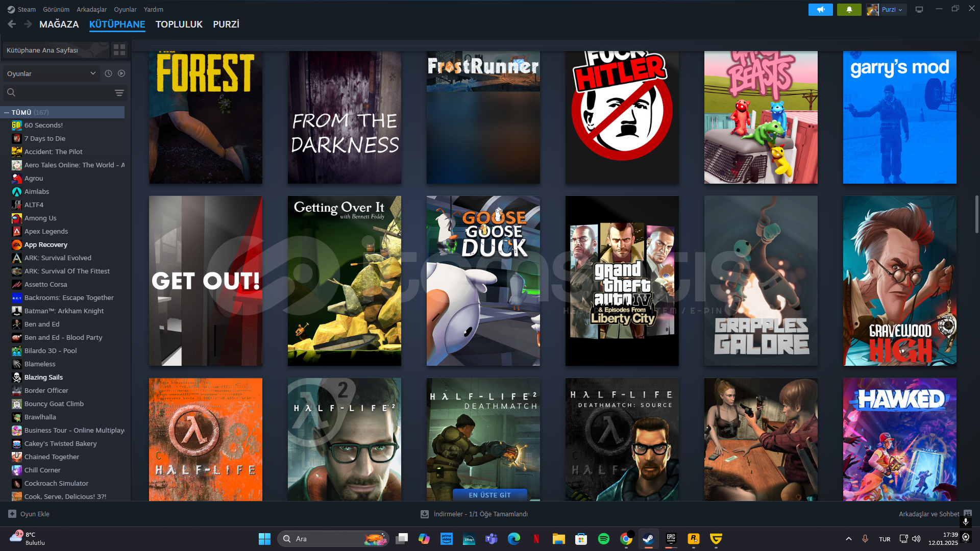Open Goose Goose Duck cover
The image size is (980, 551).
tap(483, 281)
